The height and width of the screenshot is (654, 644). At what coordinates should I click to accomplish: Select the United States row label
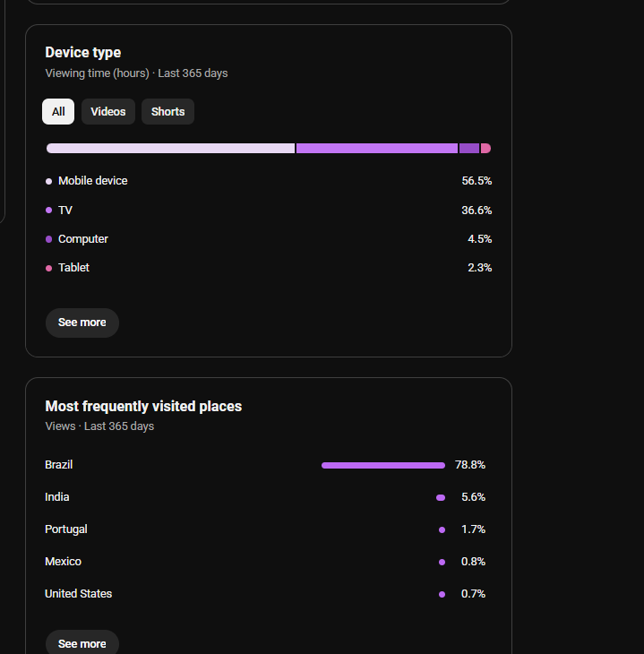79,593
